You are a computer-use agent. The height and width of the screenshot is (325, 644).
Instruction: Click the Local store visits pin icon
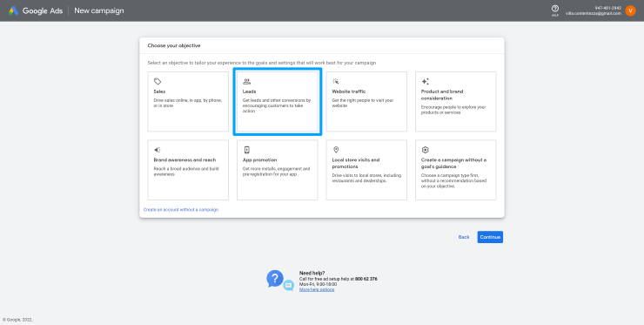(336, 150)
